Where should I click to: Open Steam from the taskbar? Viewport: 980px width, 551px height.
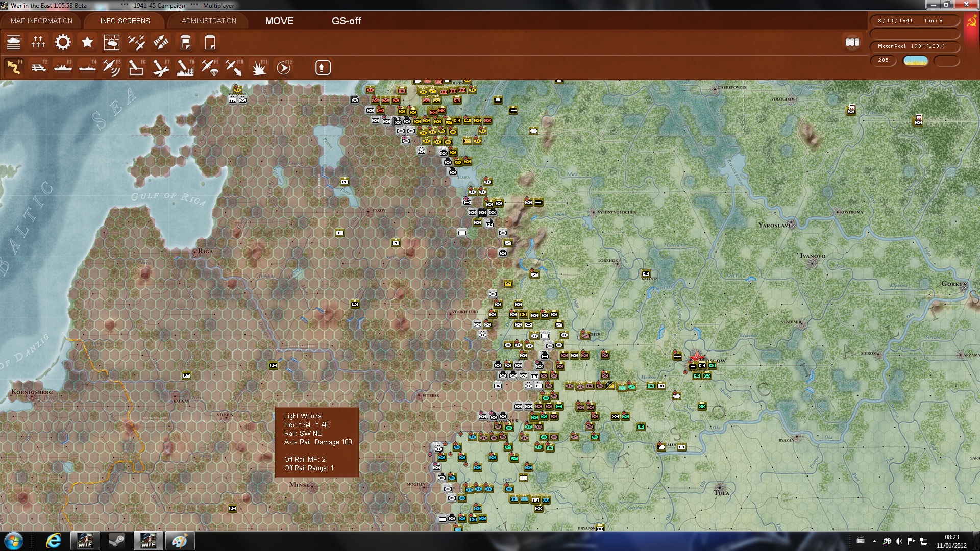[x=116, y=541]
